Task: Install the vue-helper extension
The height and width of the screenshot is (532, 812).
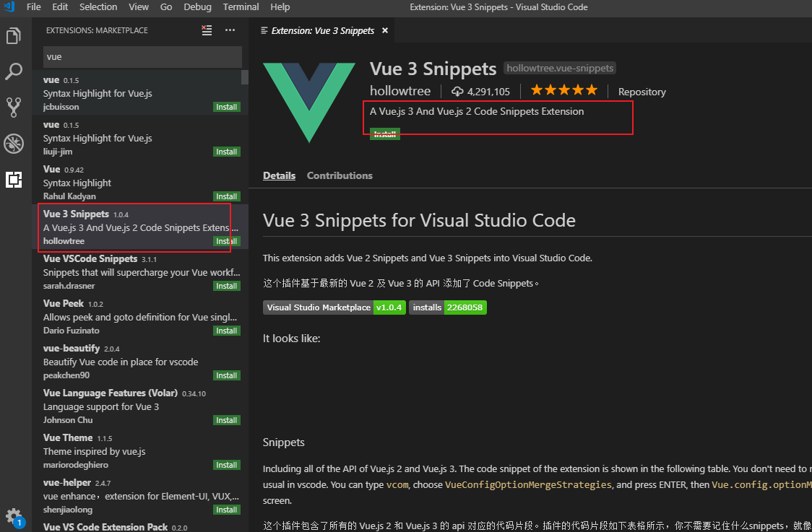Action: coord(227,510)
